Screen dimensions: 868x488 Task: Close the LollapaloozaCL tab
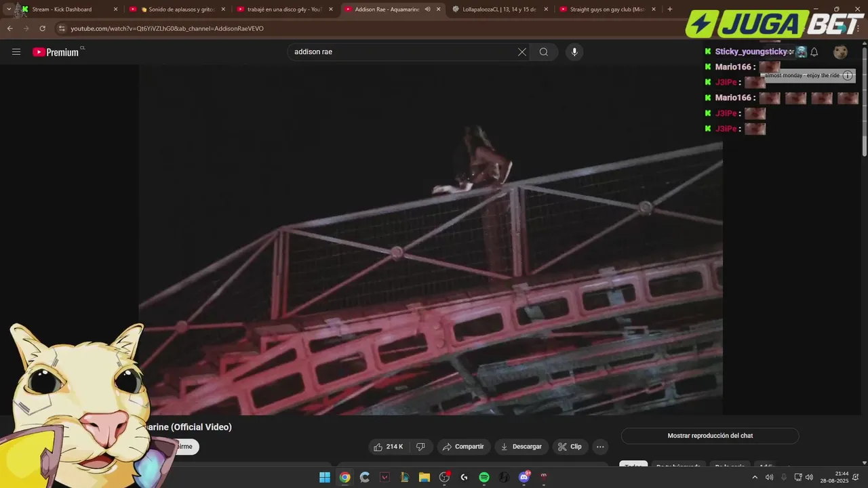545,9
